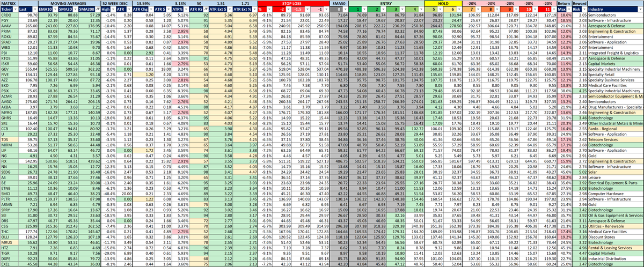Select the STOP LOSS header cell
The height and width of the screenshot is (267, 644).
point(292,3)
